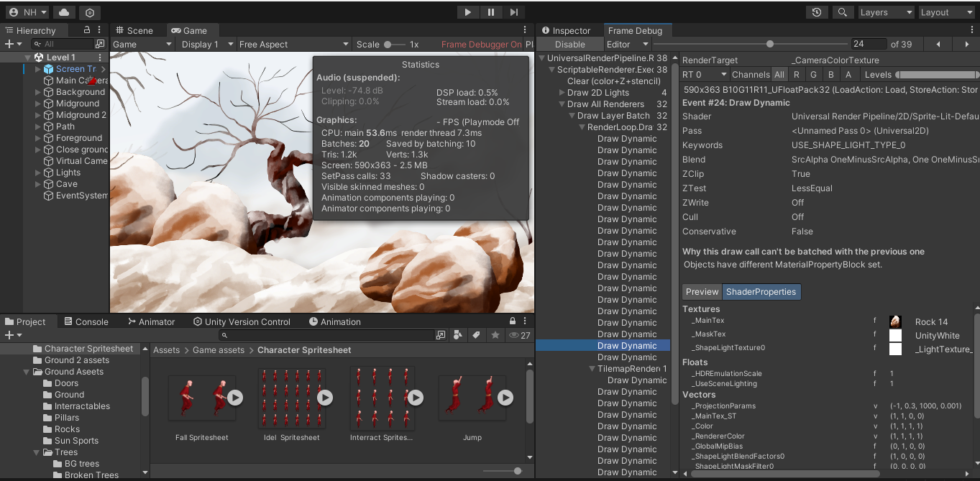Image resolution: width=980 pixels, height=481 pixels.
Task: Play the Fall Spritesheet preview thumbnail
Action: (235, 398)
